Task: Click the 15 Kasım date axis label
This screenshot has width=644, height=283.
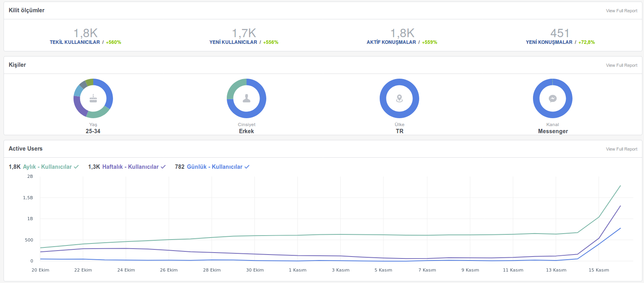Action: [x=599, y=270]
